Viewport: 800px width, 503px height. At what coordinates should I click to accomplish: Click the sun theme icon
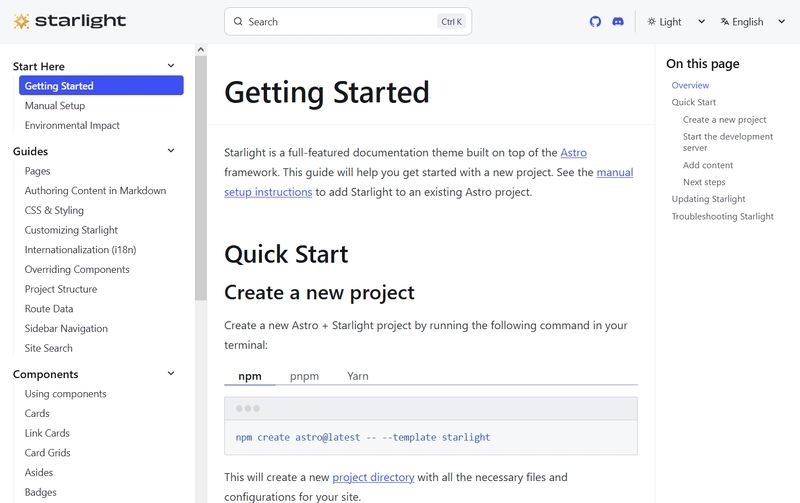coord(652,22)
